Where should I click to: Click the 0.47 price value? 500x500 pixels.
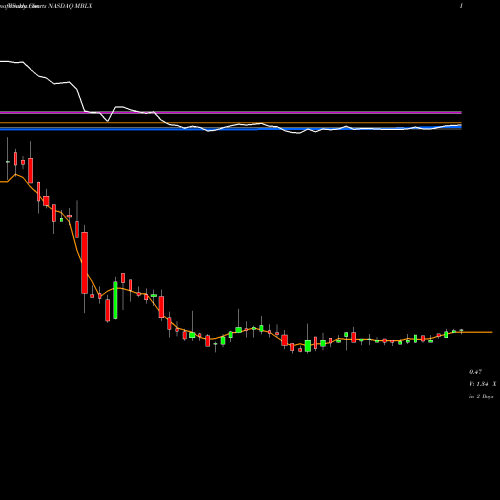[x=475, y=372]
